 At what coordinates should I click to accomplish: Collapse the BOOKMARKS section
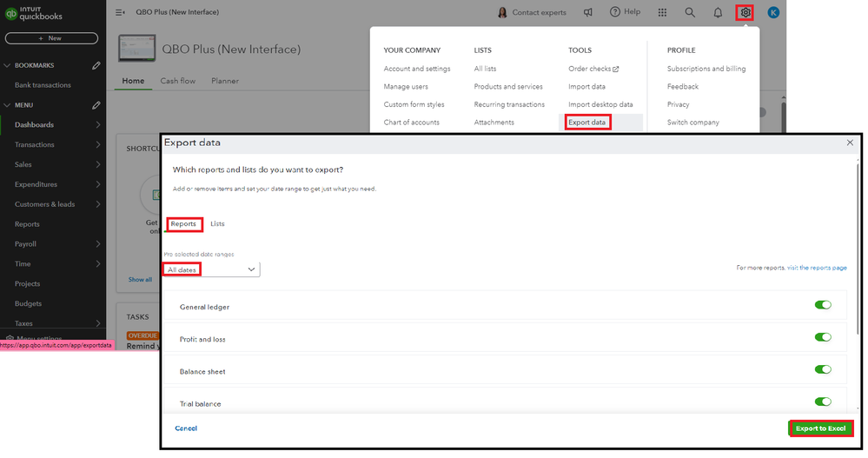click(x=7, y=65)
